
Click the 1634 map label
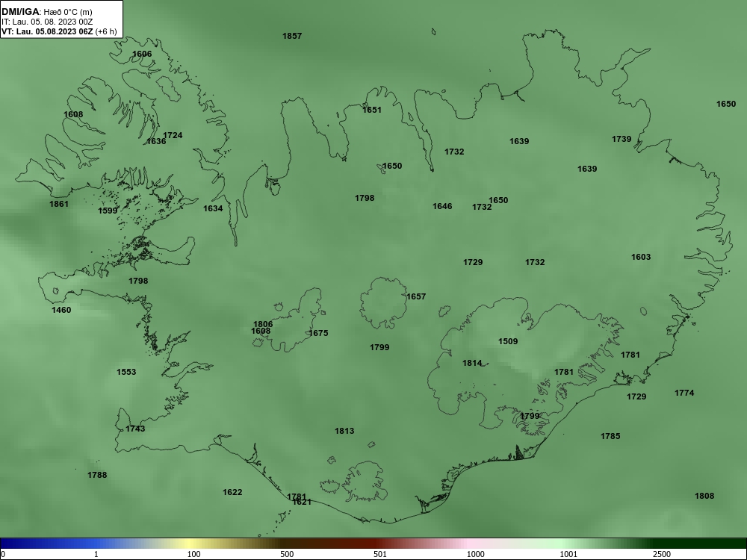coord(213,208)
